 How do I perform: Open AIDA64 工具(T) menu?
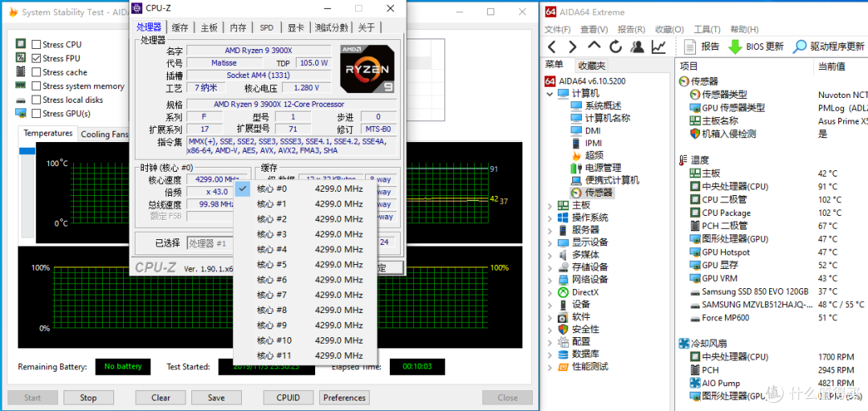707,30
